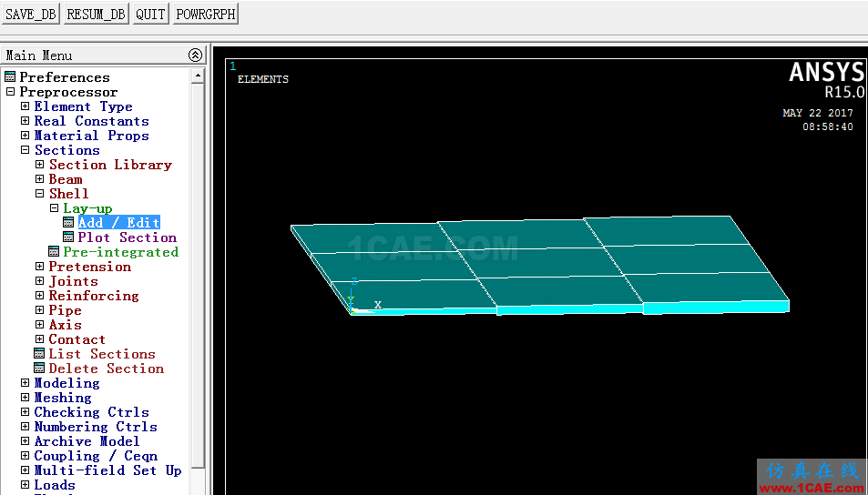The image size is (868, 495).
Task: Expand the Section Library node
Action: [40, 165]
